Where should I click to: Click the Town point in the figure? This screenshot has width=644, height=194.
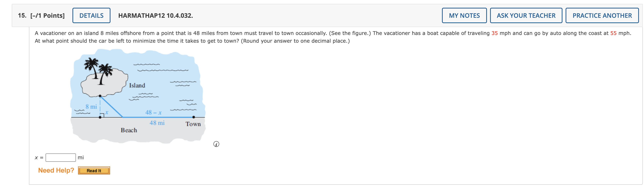(x=194, y=117)
